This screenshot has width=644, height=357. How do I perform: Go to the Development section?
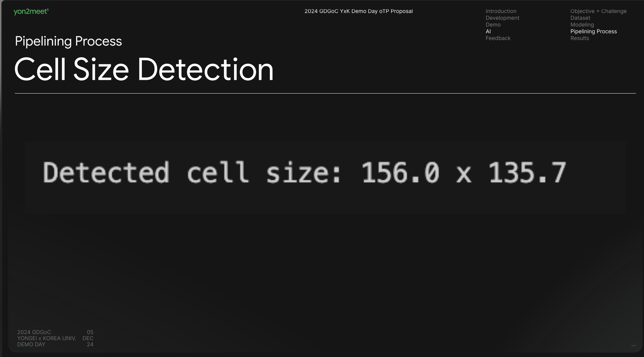click(x=502, y=18)
